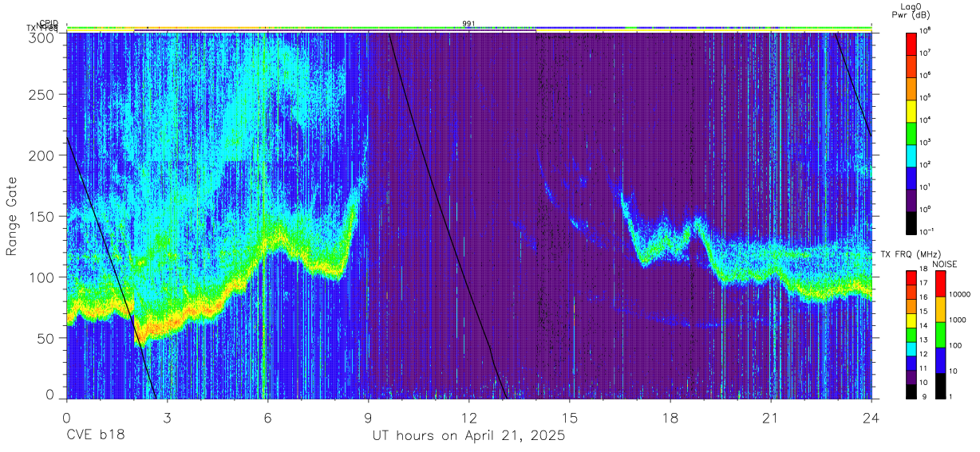Select the purple segment of the TX FRQ color bar
This screenshot has height=452, width=980.
[x=912, y=376]
